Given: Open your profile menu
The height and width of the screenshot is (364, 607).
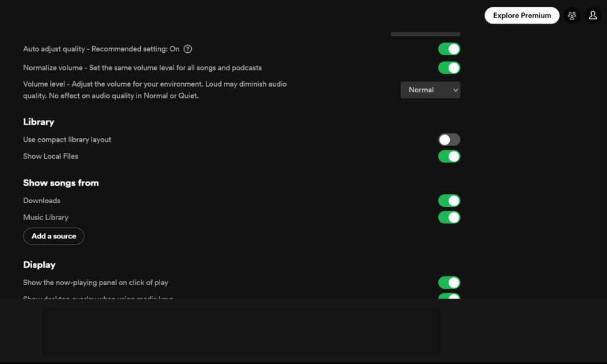Looking at the screenshot, I should [592, 15].
